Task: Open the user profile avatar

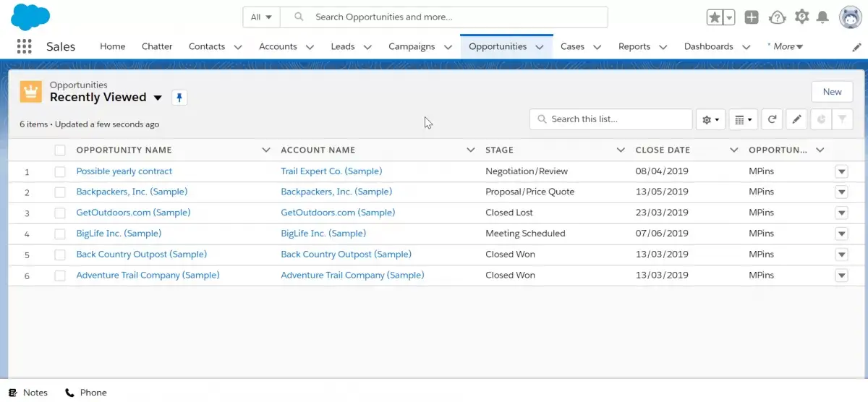Action: [850, 17]
